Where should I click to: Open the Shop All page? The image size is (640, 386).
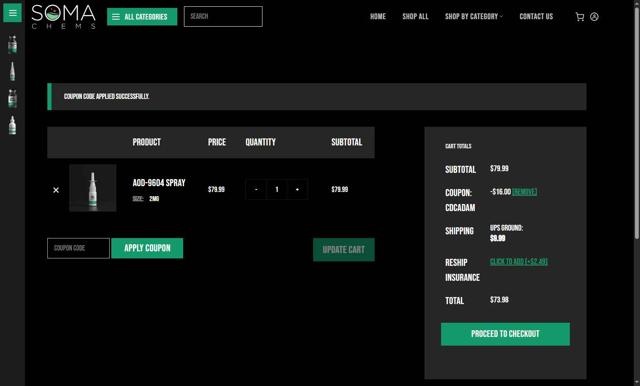[x=415, y=17]
